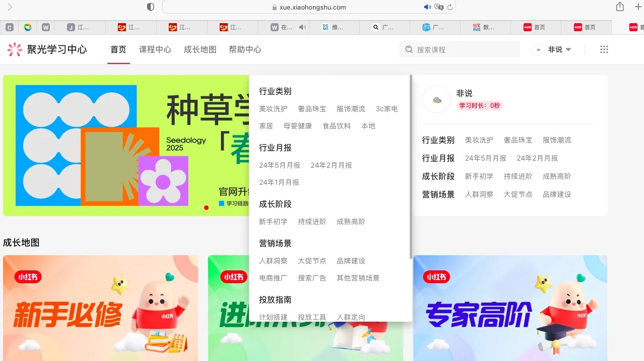The width and height of the screenshot is (644, 361).
Task: Reload the page with the refresh icon
Action: point(450,7)
